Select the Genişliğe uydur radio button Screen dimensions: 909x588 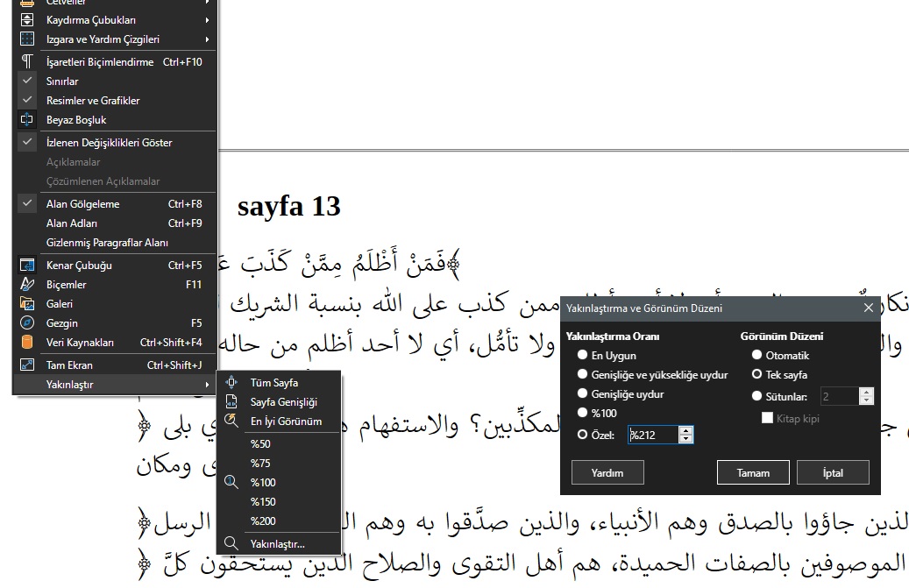point(583,393)
